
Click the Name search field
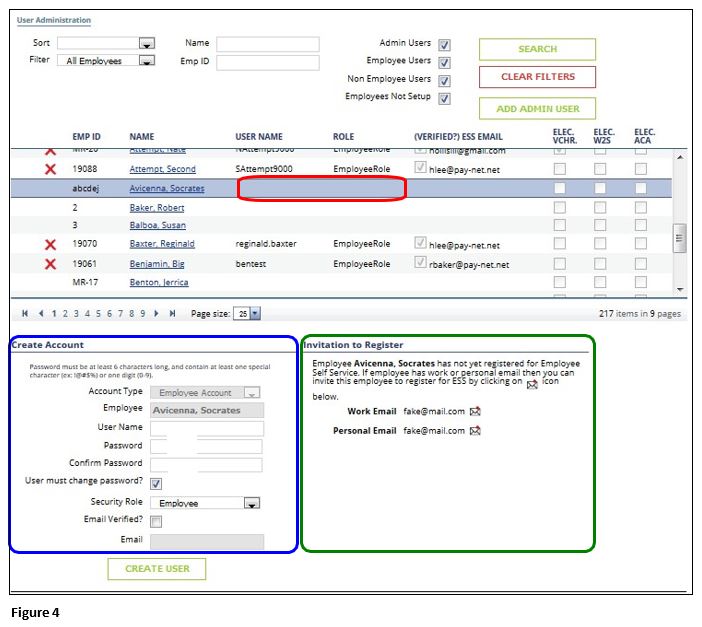click(268, 44)
